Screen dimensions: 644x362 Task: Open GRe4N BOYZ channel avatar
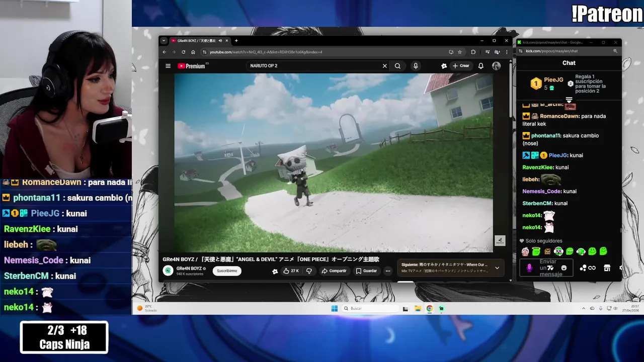coord(168,271)
